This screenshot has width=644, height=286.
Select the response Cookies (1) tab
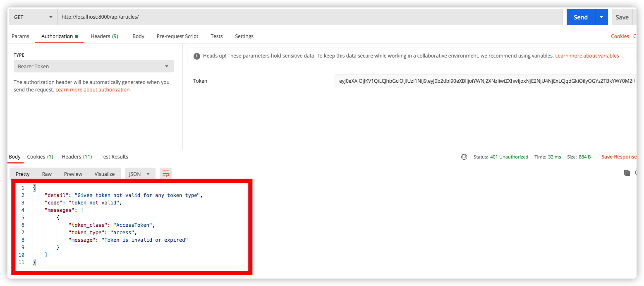[40, 157]
